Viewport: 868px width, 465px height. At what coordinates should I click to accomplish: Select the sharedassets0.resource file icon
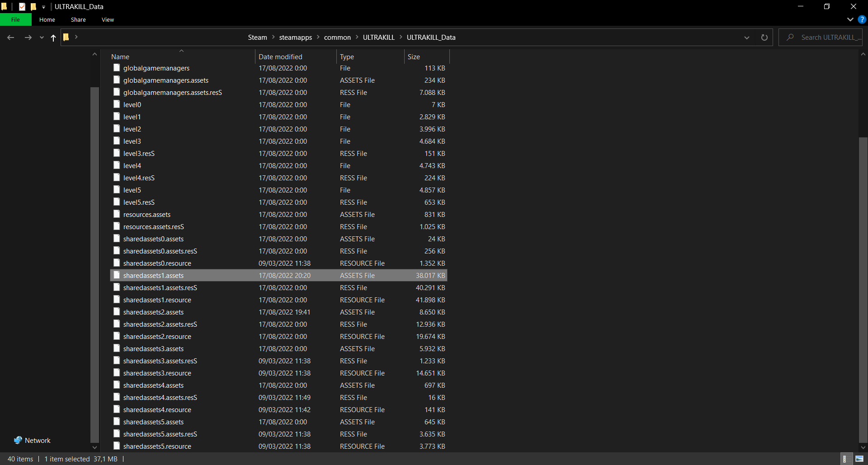117,263
